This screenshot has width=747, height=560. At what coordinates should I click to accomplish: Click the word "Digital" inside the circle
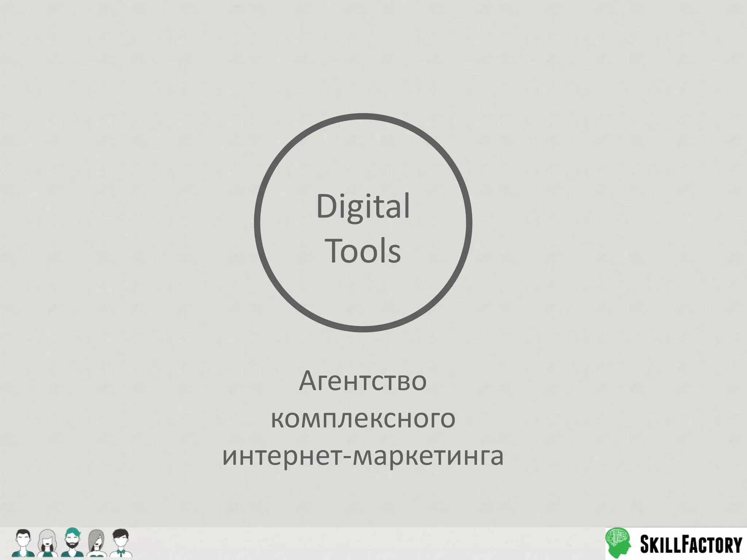coord(363,207)
